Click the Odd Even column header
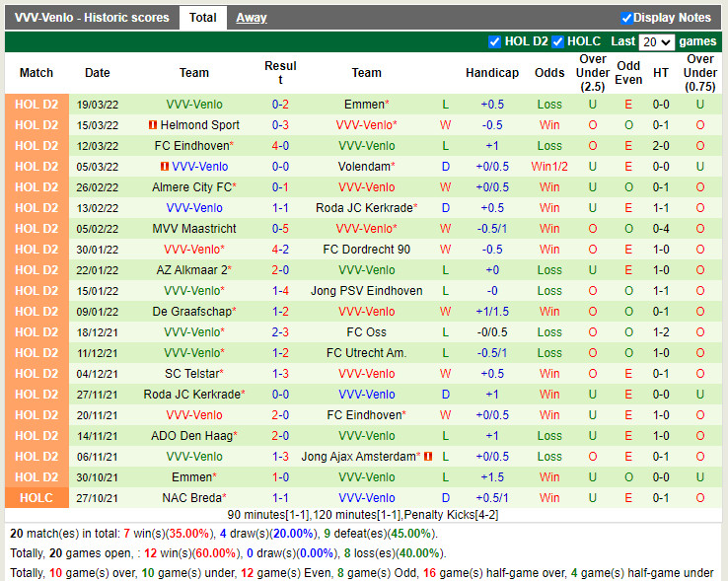The height and width of the screenshot is (581, 728). (628, 73)
